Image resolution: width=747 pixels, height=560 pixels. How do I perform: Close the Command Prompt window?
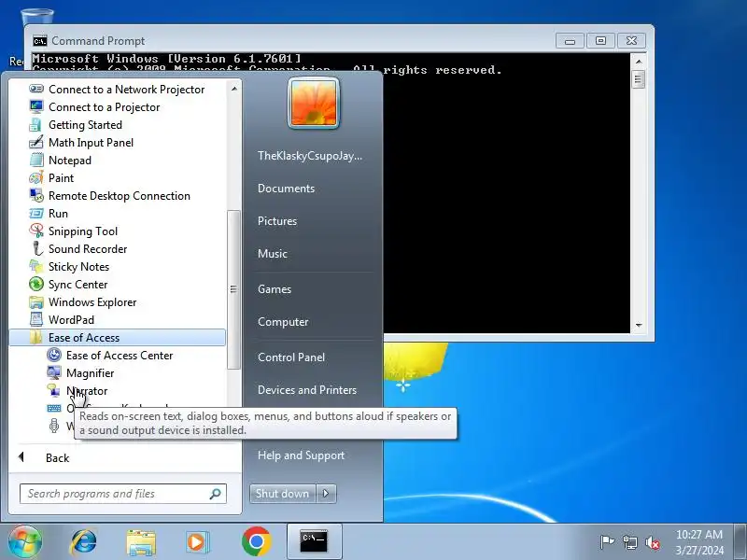click(x=632, y=41)
